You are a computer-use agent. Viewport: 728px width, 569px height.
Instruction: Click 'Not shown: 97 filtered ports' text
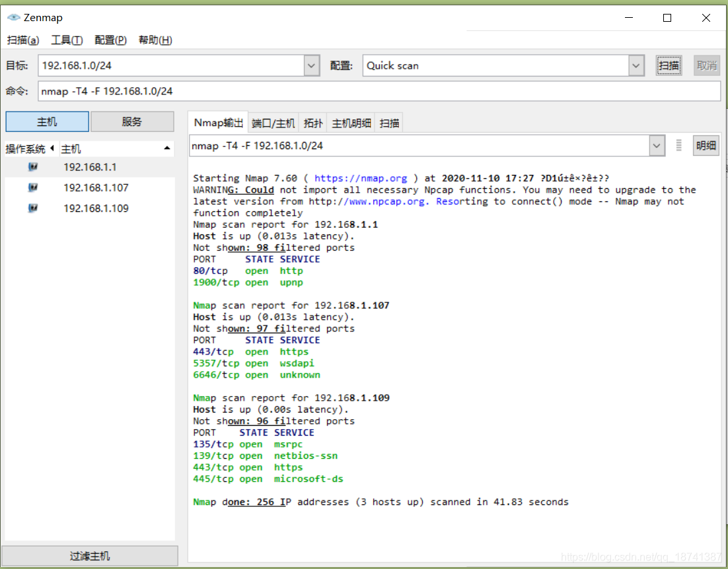[274, 329]
